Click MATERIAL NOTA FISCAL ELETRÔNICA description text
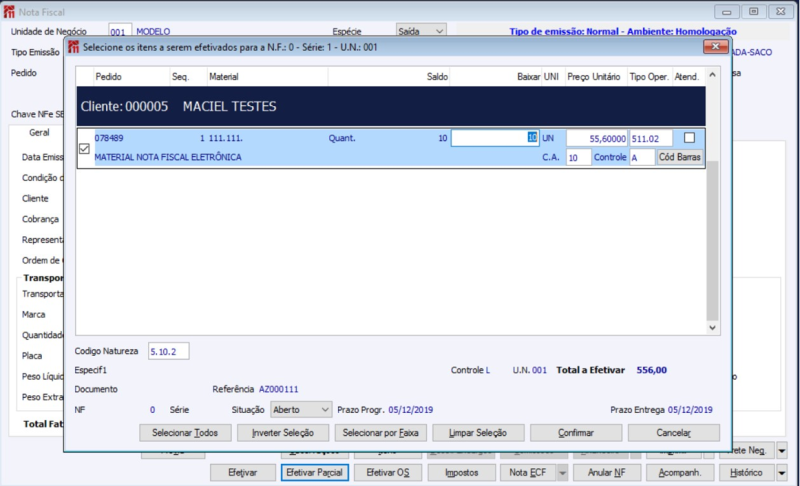Image resolution: width=800 pixels, height=486 pixels. 168,157
